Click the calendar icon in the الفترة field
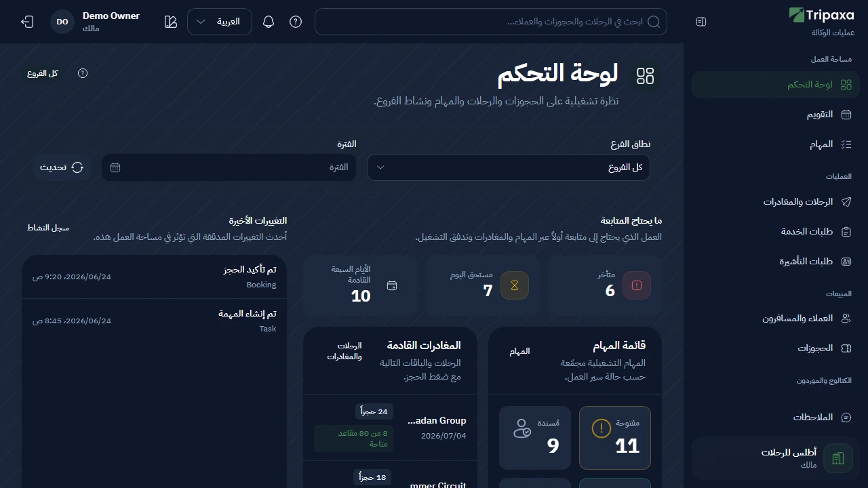The height and width of the screenshot is (488, 868). (x=115, y=167)
